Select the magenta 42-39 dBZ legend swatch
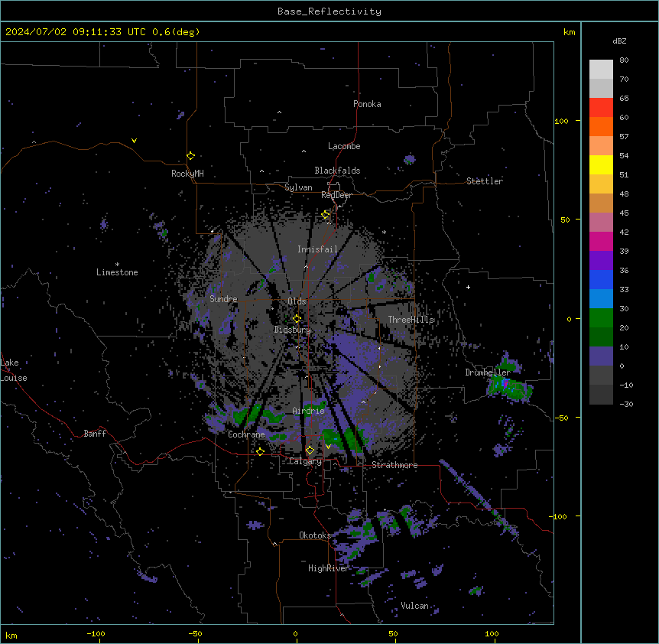 tap(601, 241)
